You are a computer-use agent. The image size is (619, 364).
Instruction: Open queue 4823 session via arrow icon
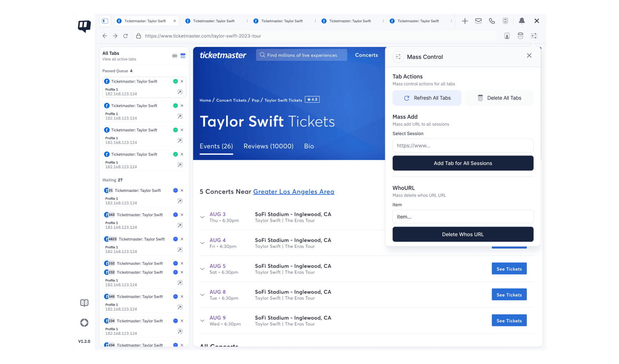(x=180, y=250)
